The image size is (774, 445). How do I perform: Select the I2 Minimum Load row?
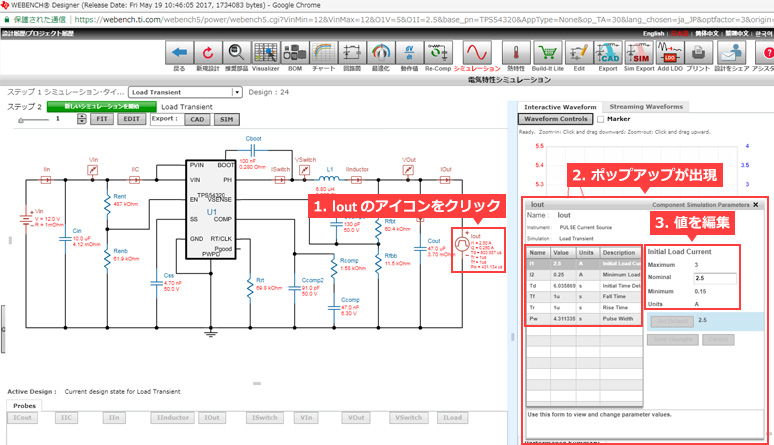[584, 275]
